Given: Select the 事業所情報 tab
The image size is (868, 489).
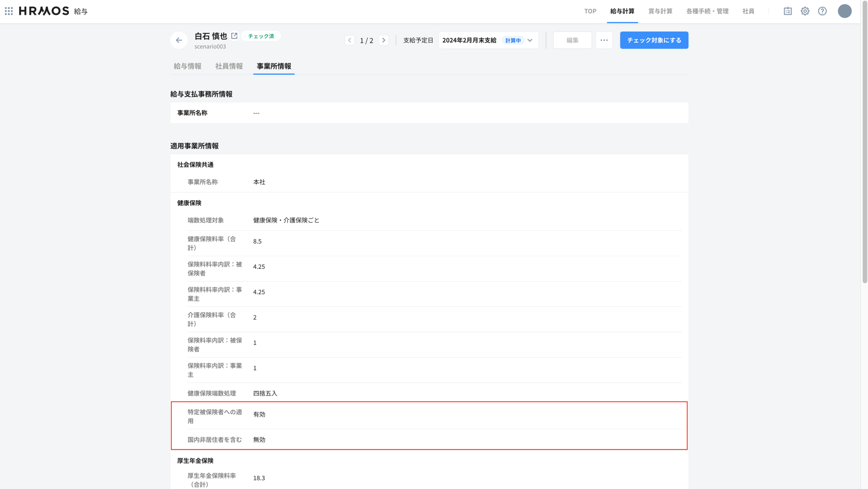Looking at the screenshot, I should tap(273, 66).
